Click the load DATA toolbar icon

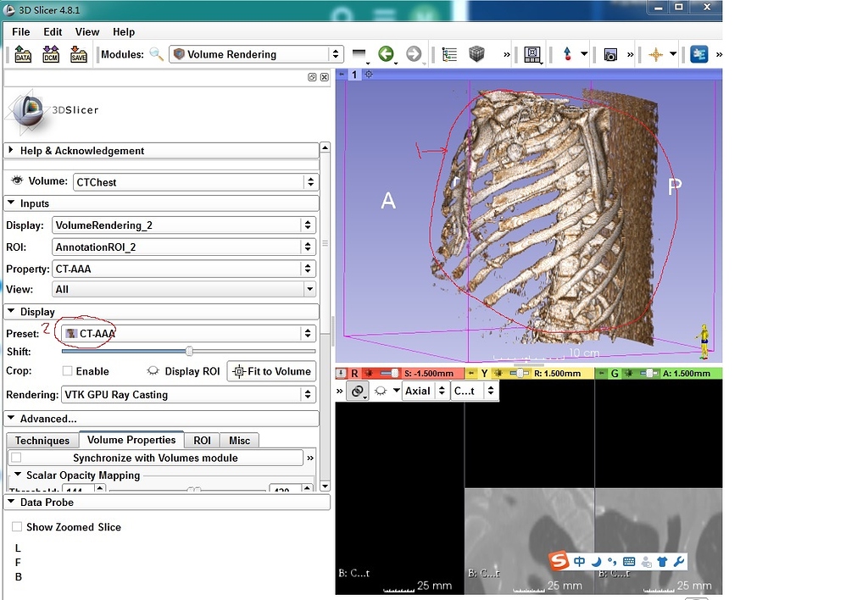pyautogui.click(x=23, y=54)
